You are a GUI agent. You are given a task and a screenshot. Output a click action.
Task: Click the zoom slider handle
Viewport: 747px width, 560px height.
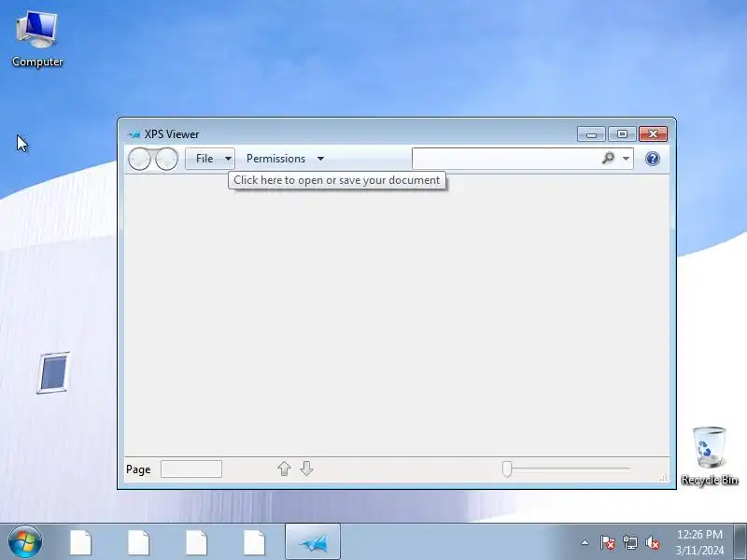pyautogui.click(x=507, y=469)
